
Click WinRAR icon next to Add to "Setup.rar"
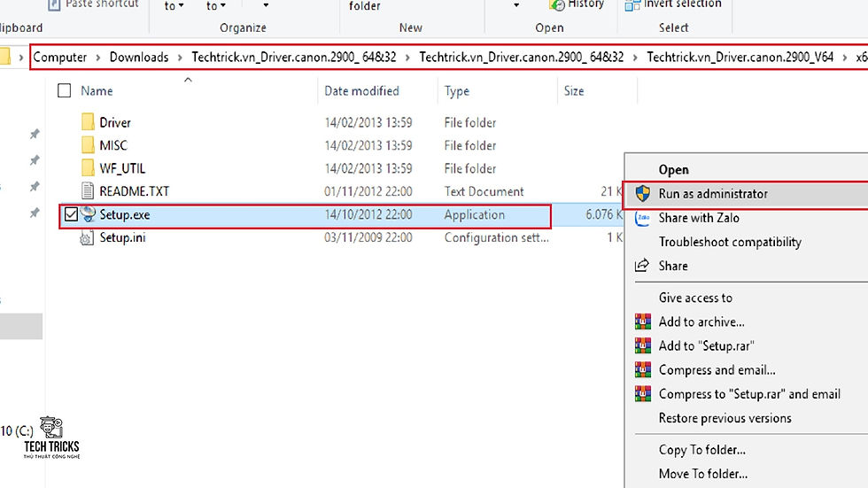click(643, 345)
